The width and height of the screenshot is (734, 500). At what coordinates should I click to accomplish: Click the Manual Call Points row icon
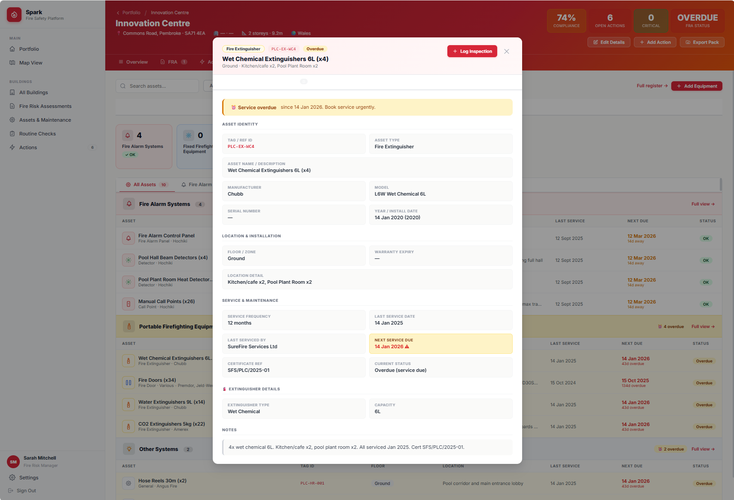click(128, 304)
